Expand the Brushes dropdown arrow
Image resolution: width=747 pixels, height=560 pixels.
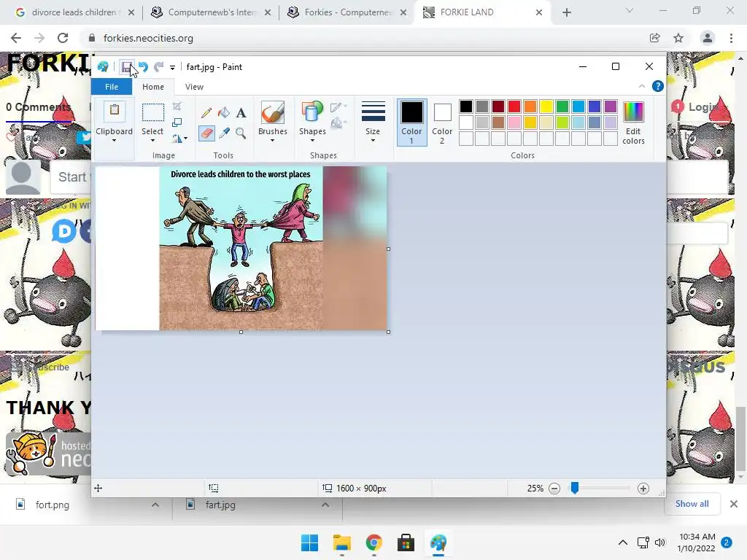[x=273, y=141]
